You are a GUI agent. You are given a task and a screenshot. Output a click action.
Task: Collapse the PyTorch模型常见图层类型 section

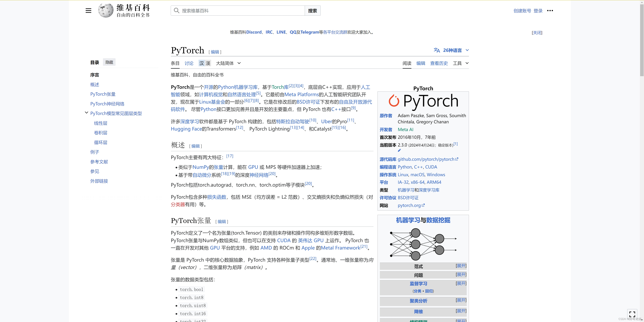[87, 113]
